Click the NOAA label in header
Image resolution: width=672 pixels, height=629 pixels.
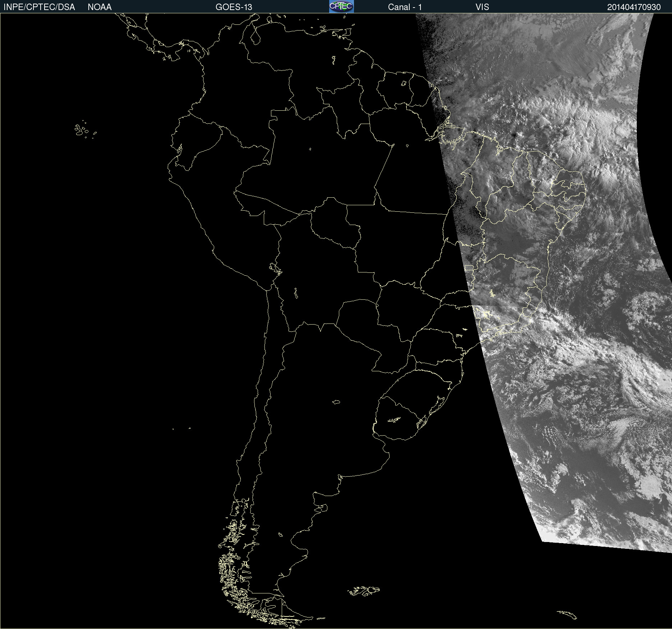tap(100, 7)
